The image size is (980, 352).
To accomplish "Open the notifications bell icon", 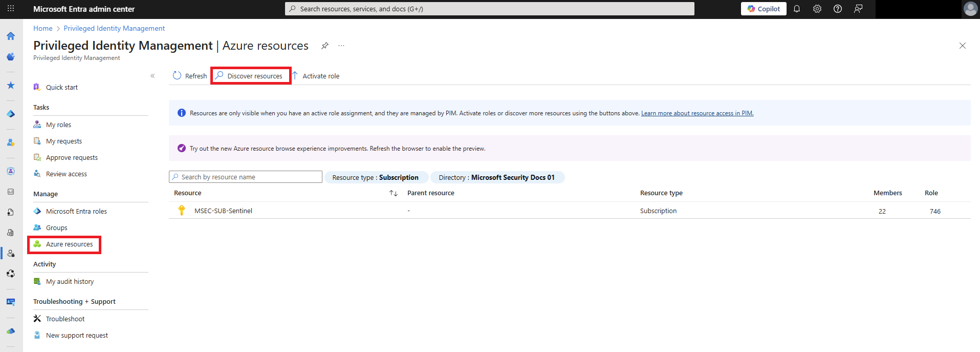I will [797, 9].
